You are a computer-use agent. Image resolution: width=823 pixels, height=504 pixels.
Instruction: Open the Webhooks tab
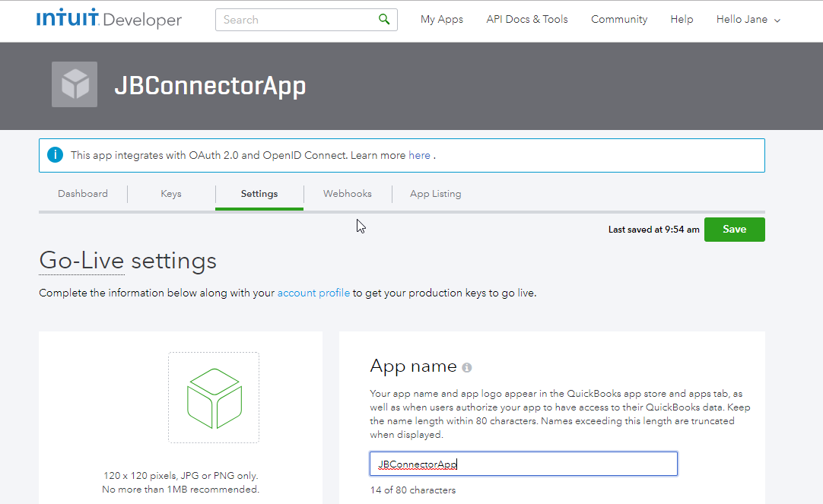348,194
